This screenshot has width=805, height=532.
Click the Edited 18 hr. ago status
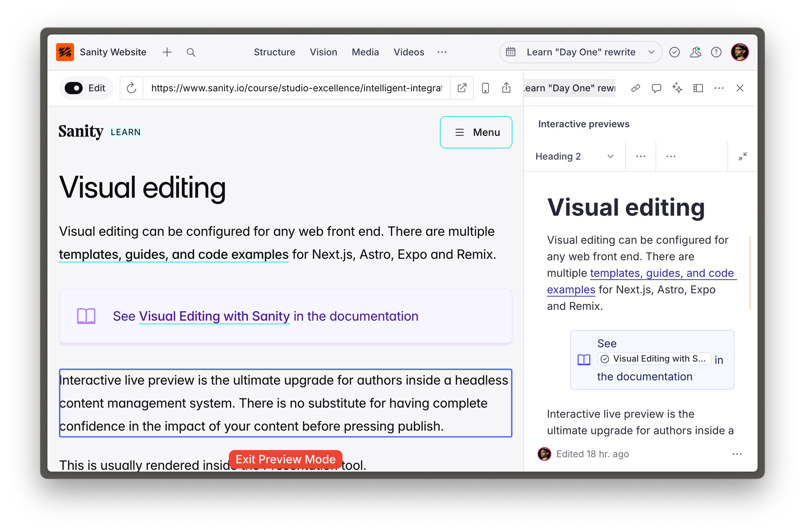[593, 454]
